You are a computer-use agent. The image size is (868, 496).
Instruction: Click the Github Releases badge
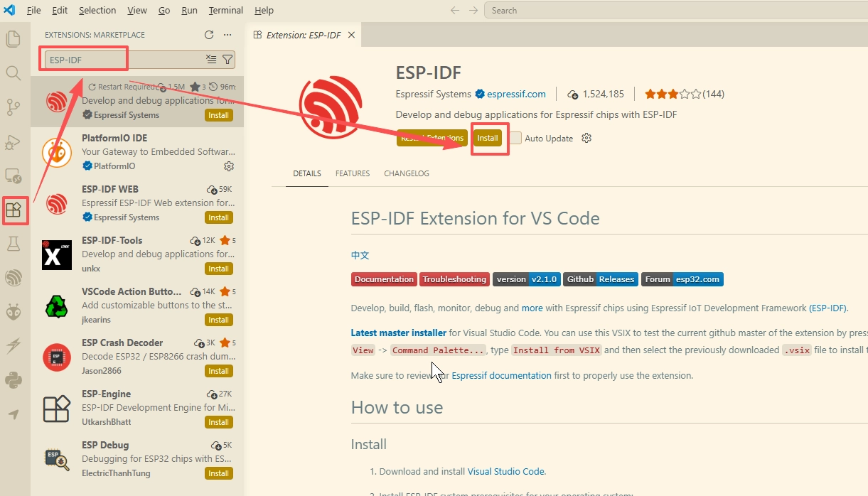(601, 279)
